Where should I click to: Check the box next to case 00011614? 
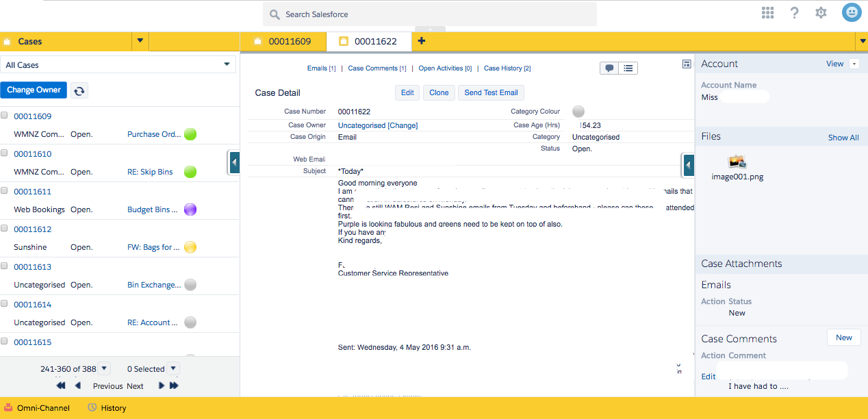(5, 304)
